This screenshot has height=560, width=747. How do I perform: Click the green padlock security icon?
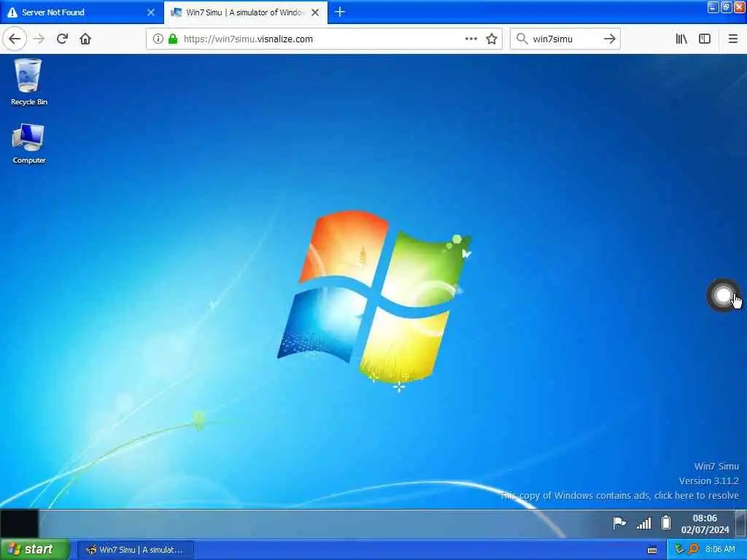pos(173,39)
